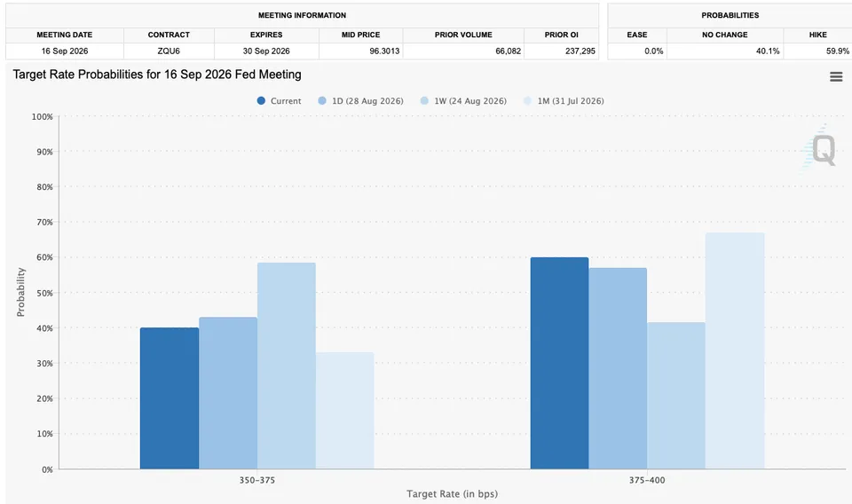The height and width of the screenshot is (504, 852).
Task: Select the 1D bar for 375-400
Action: tap(618, 368)
